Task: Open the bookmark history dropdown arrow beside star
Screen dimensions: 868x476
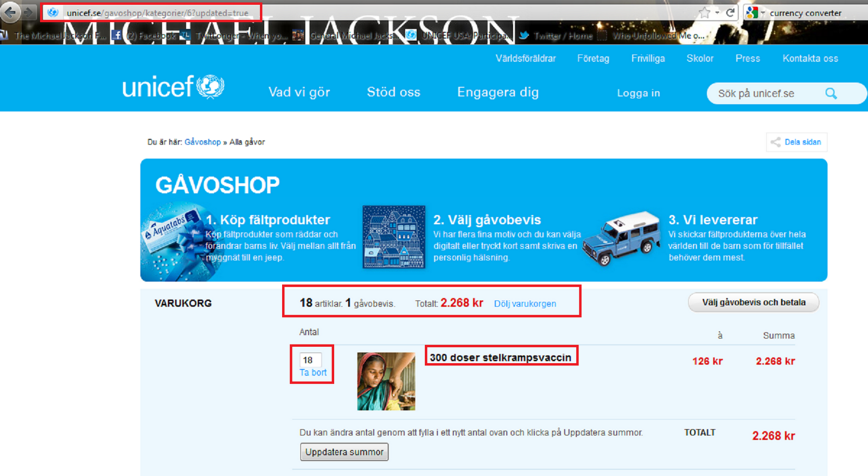Action: (x=717, y=12)
